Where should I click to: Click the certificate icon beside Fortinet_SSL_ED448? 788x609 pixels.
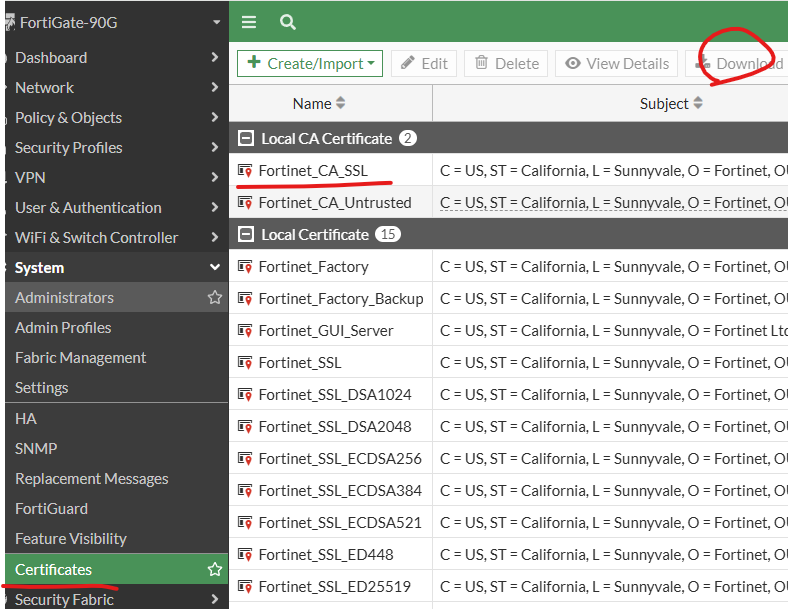[x=245, y=554]
